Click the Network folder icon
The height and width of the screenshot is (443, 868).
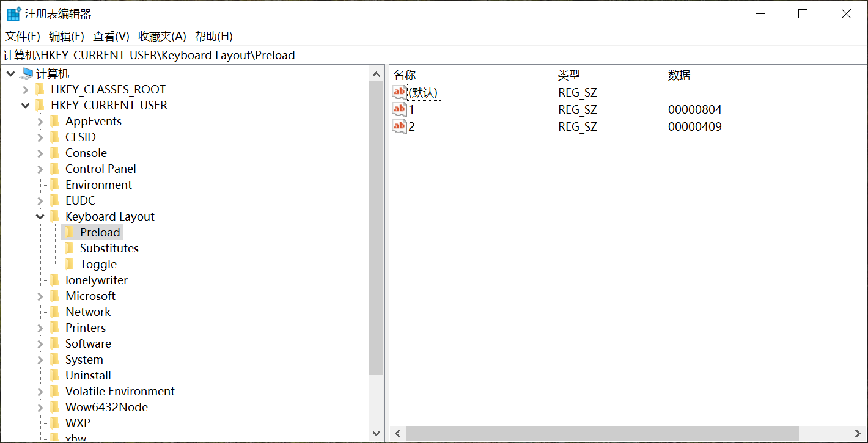pos(55,312)
